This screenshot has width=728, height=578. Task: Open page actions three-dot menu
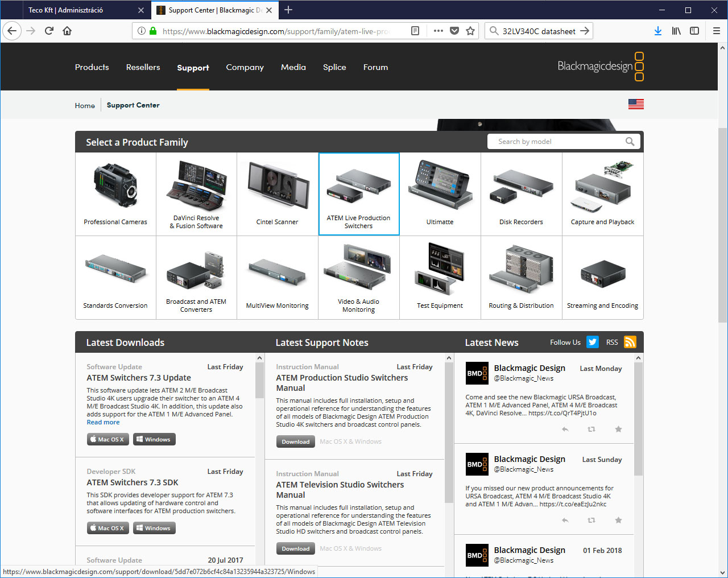click(x=438, y=31)
